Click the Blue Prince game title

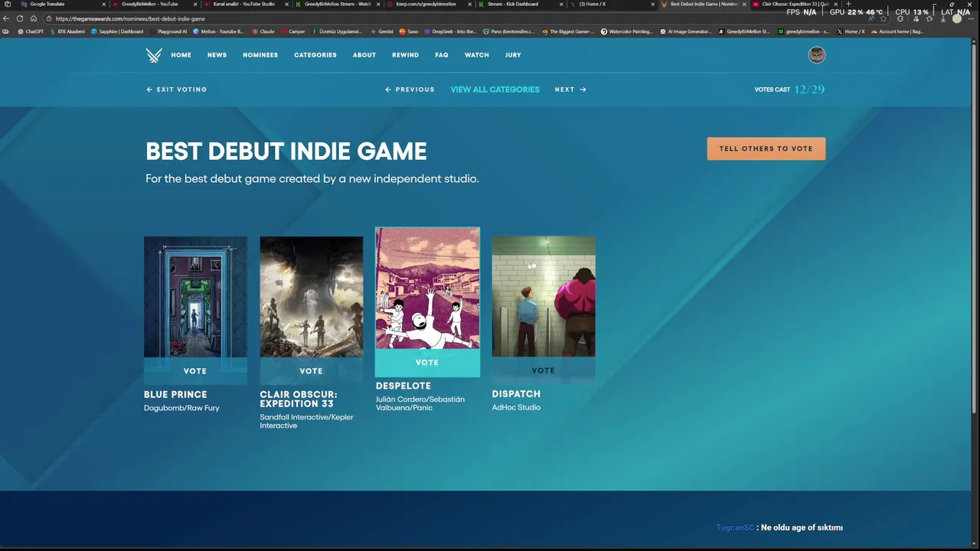pos(175,395)
